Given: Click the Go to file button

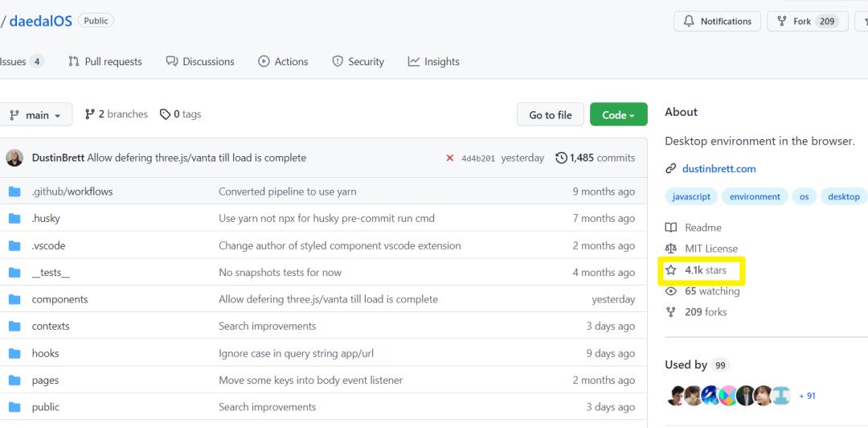Looking at the screenshot, I should 551,115.
